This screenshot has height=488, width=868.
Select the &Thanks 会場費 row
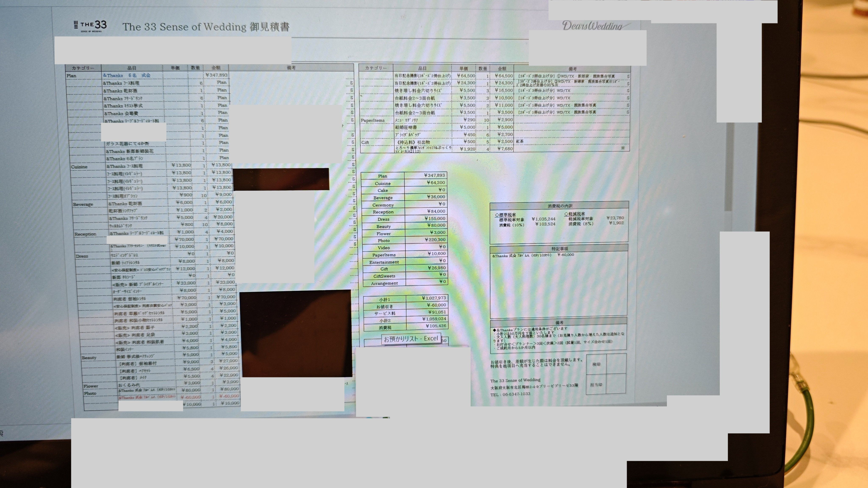point(121,114)
